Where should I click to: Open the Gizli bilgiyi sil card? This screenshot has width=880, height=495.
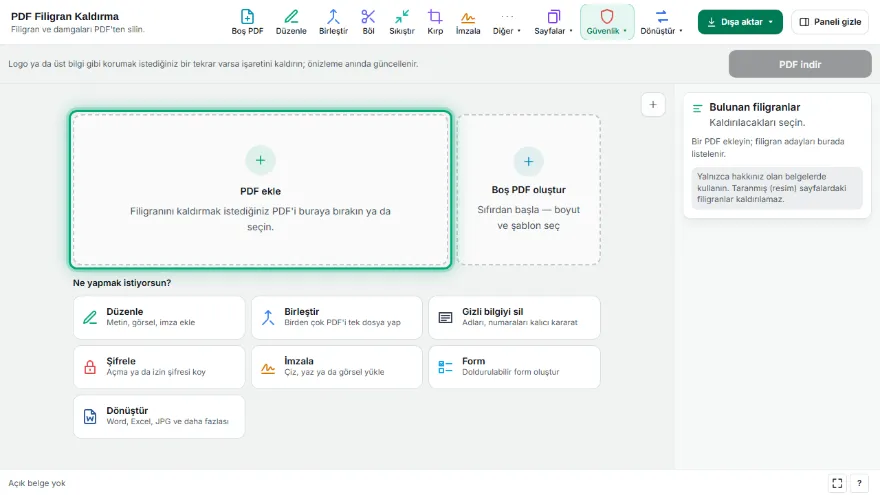[x=514, y=318]
